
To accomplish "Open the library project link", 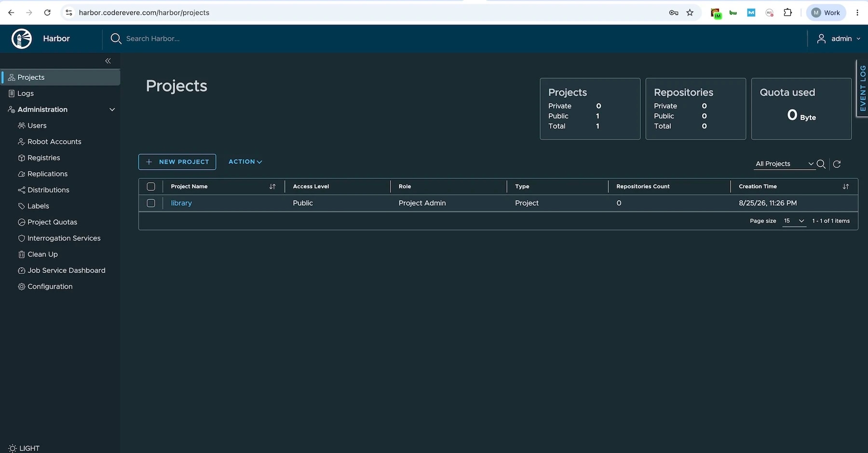I will tap(181, 203).
